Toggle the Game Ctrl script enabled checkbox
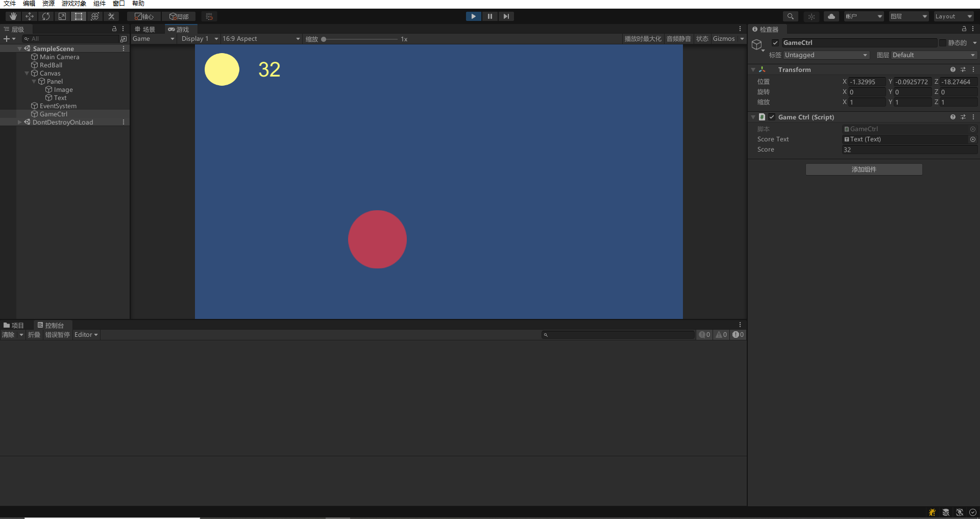 point(772,117)
